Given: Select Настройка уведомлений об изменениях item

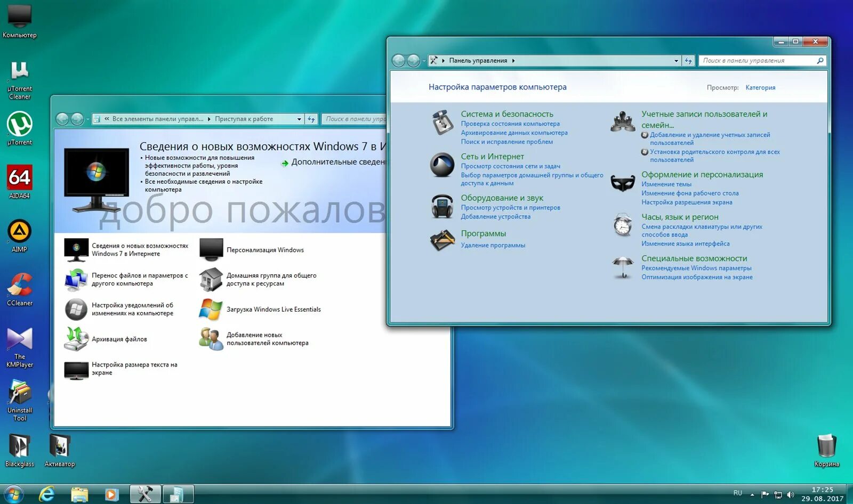Looking at the screenshot, I should (x=119, y=310).
